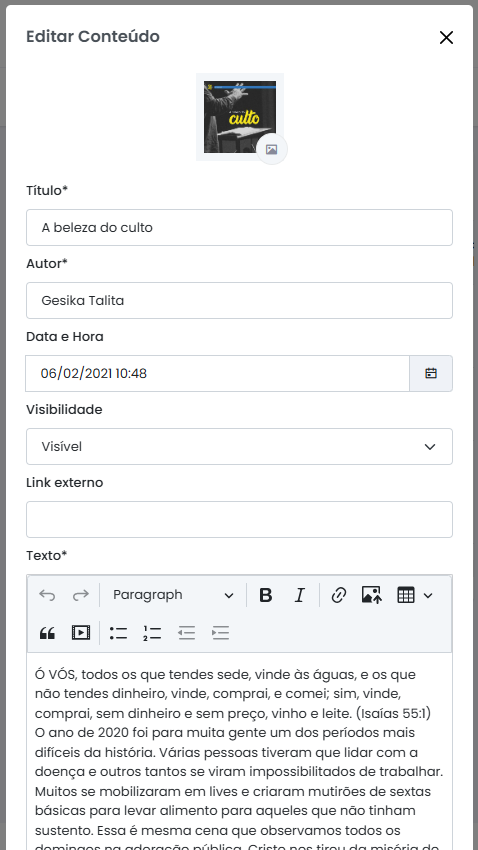The image size is (478, 850).
Task: Create a numbered list
Action: pos(152,633)
